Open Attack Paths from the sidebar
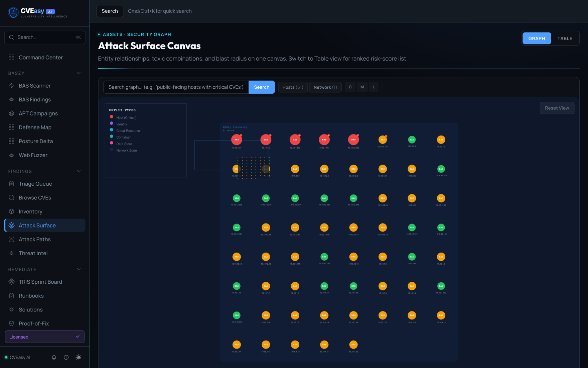 44,239
